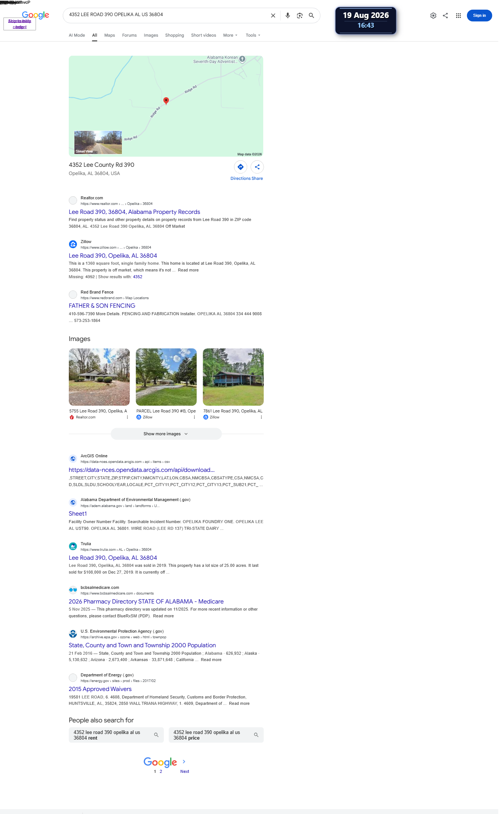Click the ArcGIS Online globe favicon
Viewport: 504px width, 814px height.
73,458
